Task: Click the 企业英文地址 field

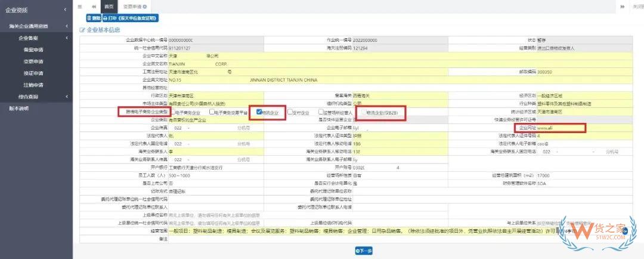Action: pyautogui.click(x=401, y=80)
